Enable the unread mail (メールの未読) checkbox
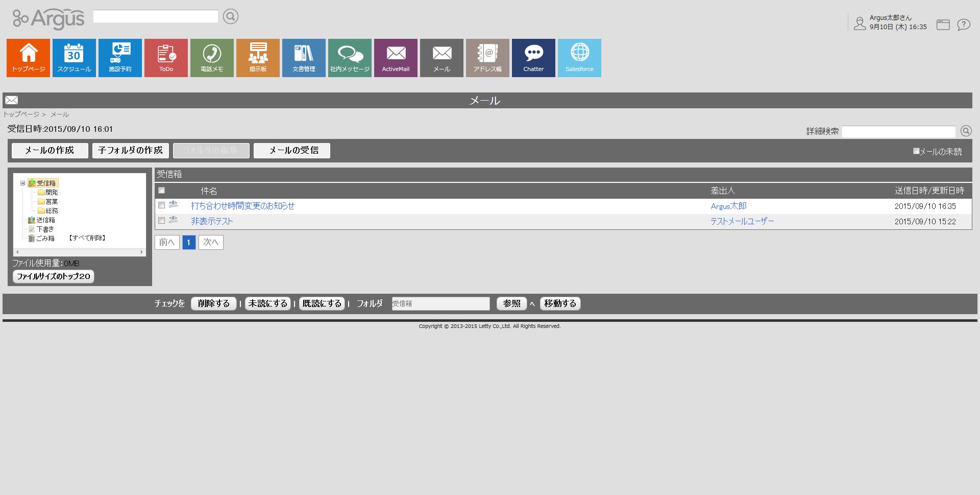980x495 pixels. click(x=916, y=151)
